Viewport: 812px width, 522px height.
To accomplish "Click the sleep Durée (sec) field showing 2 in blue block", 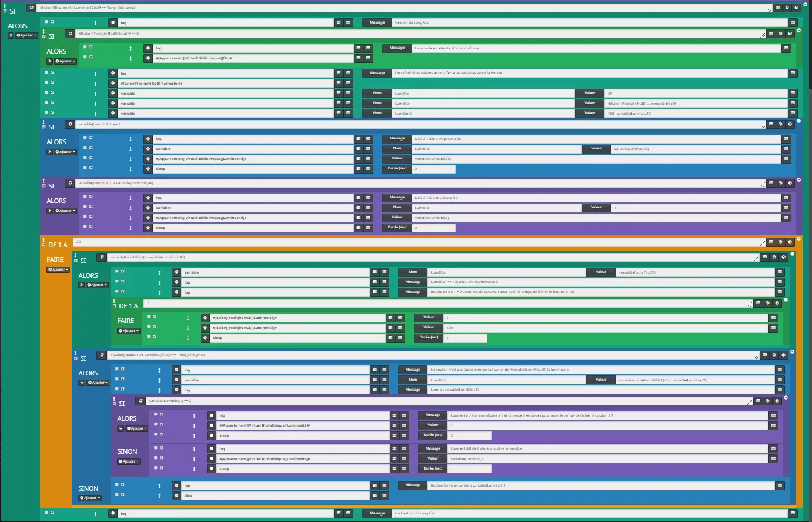I will coord(433,169).
